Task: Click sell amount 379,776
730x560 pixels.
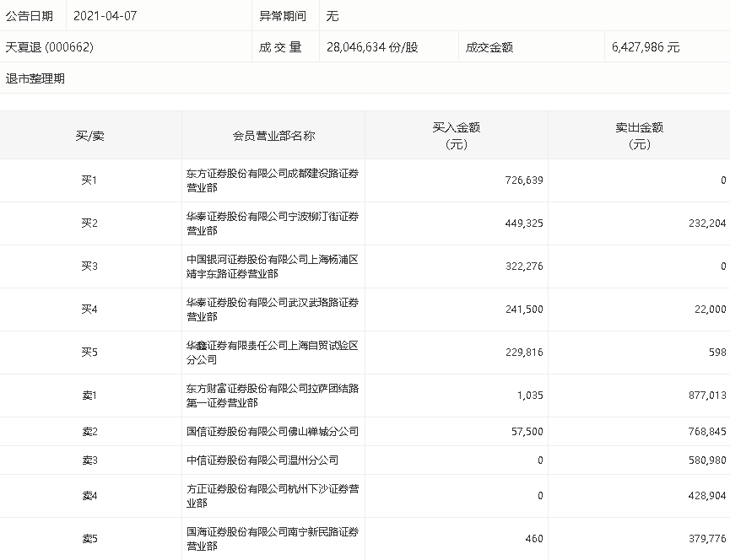Action: tap(707, 539)
